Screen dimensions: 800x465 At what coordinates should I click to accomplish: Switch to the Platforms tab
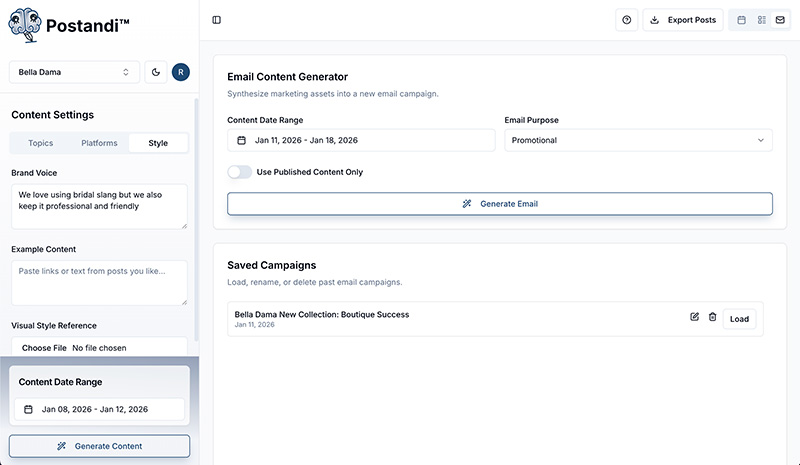[99, 143]
